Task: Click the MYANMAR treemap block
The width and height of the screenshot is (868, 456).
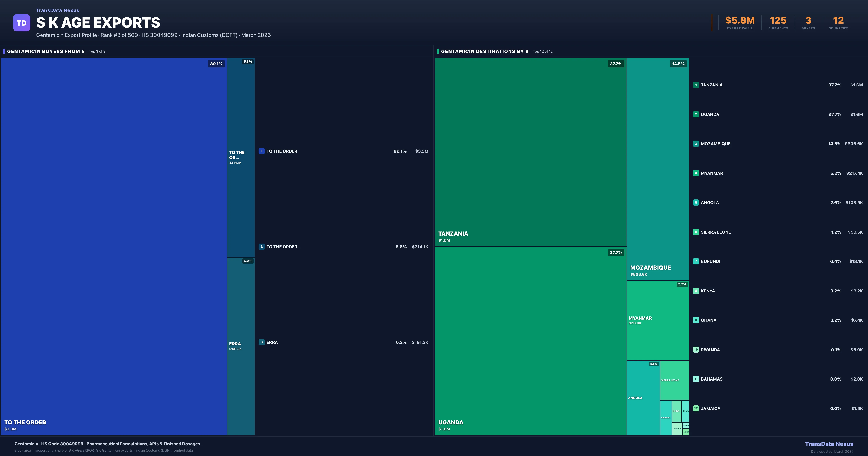Action: (658, 320)
